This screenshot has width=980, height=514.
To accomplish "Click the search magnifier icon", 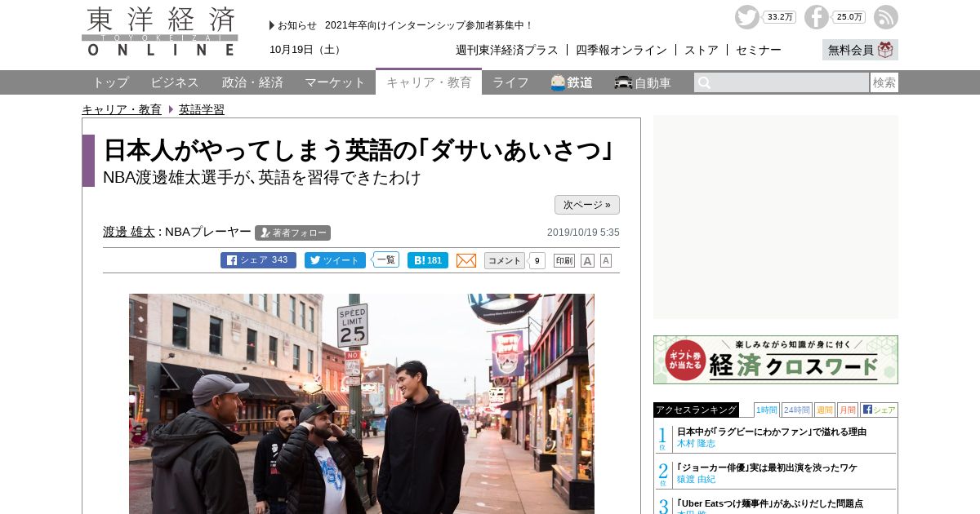I will tap(704, 82).
